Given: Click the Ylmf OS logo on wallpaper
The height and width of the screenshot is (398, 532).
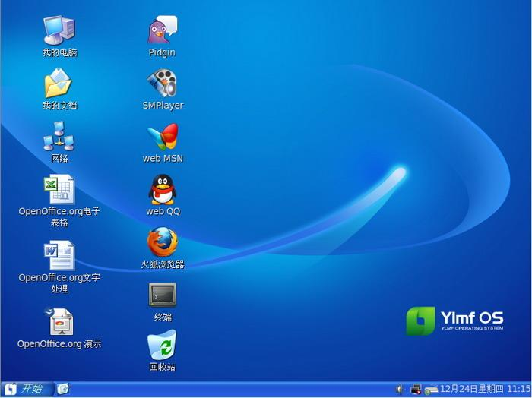Looking at the screenshot, I should tap(454, 321).
